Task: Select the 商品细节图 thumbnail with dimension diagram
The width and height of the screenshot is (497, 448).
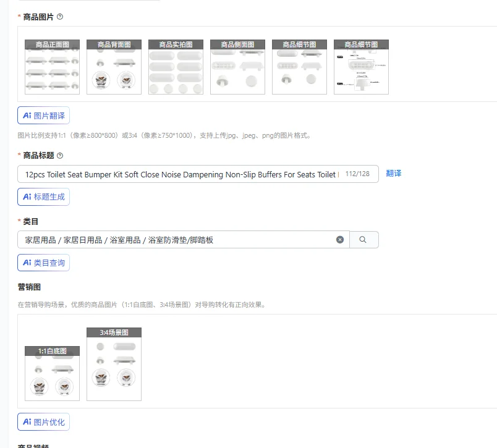Action: pyautogui.click(x=362, y=67)
